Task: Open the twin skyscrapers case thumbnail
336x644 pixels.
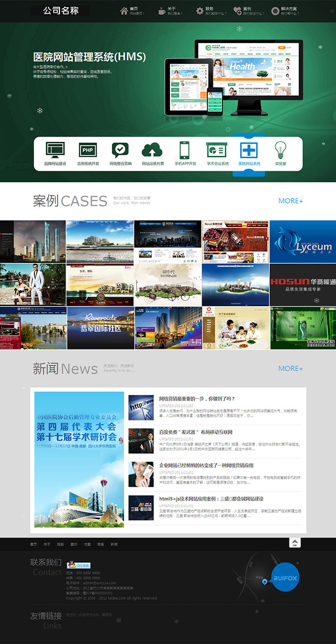Action: click(x=33, y=242)
